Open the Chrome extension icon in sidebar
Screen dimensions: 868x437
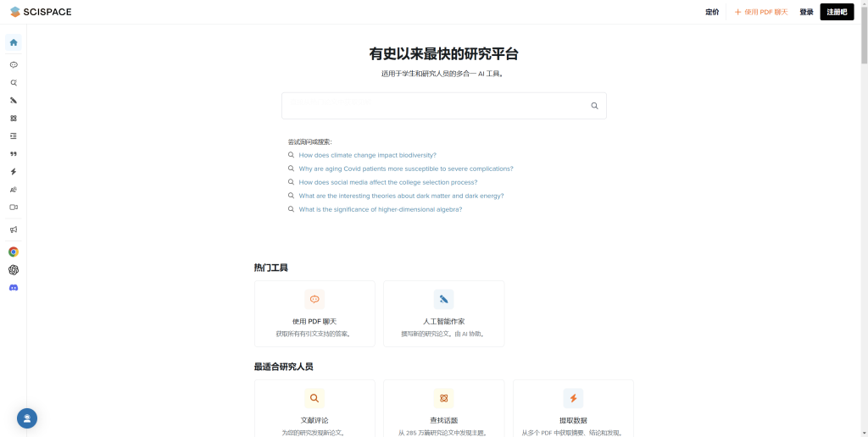coord(14,252)
